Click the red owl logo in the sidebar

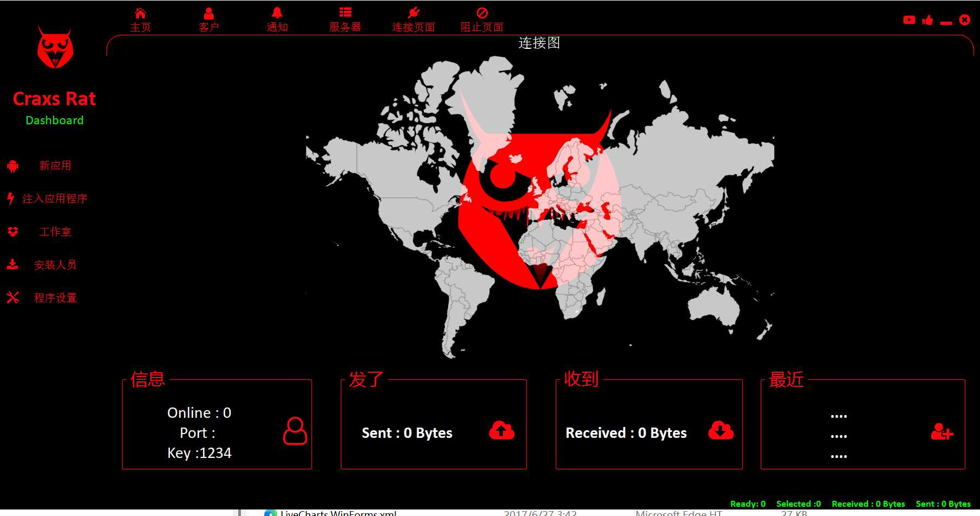[x=55, y=48]
